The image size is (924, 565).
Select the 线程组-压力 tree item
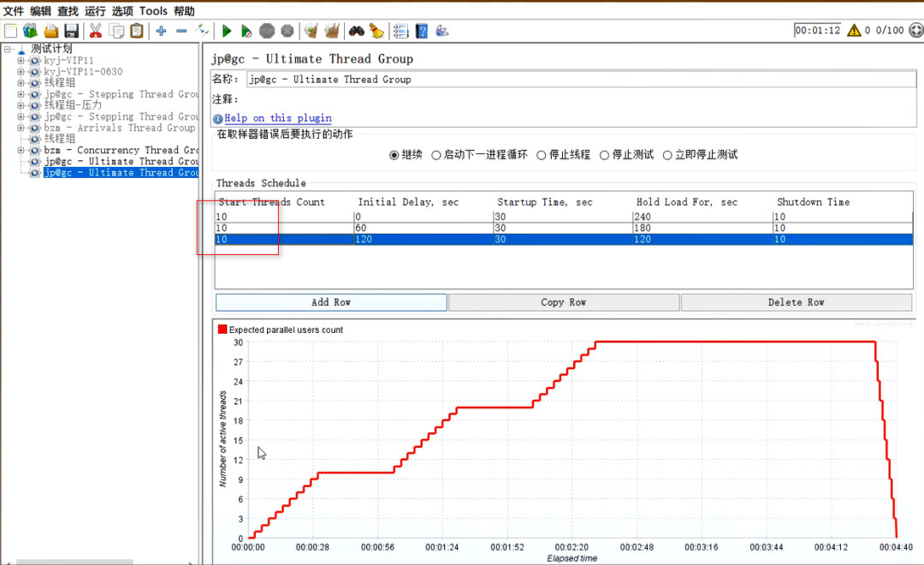(x=73, y=105)
